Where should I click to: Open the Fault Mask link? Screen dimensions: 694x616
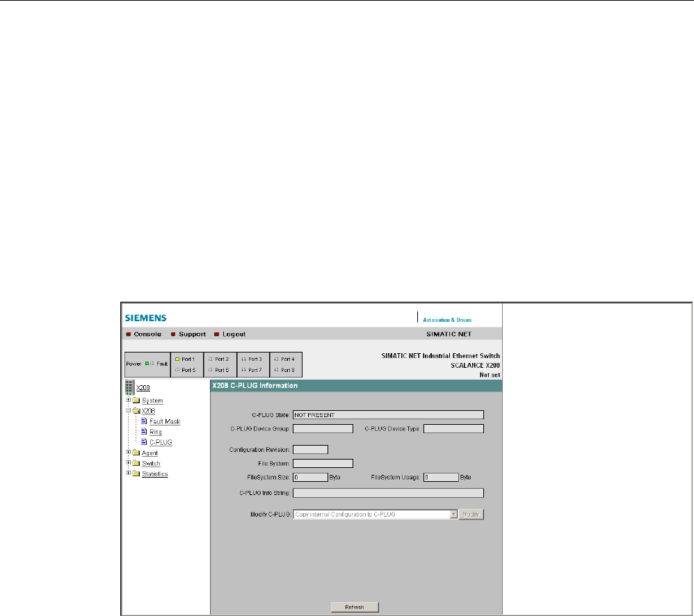coord(165,422)
